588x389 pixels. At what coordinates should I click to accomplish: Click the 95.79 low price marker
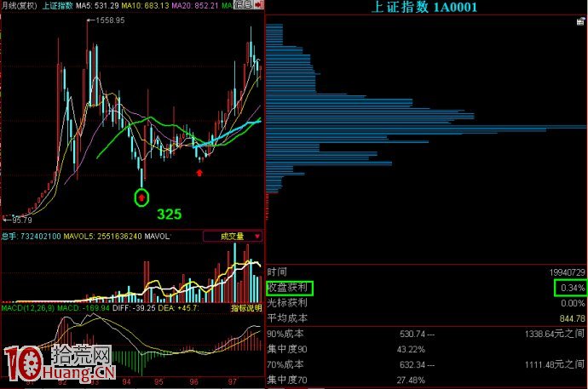pyautogui.click(x=18, y=220)
